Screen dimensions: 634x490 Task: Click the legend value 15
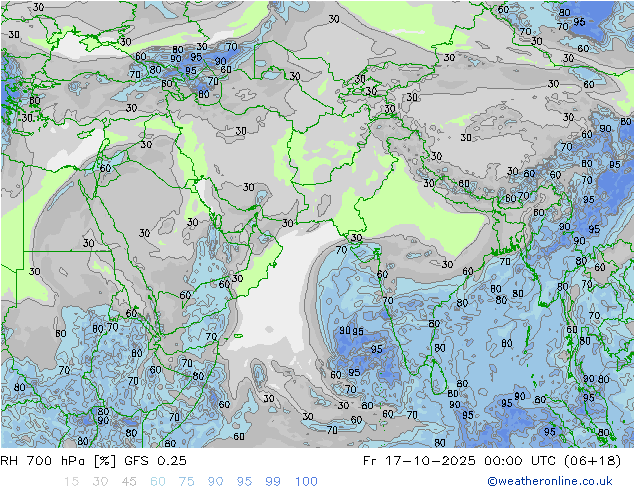71,482
